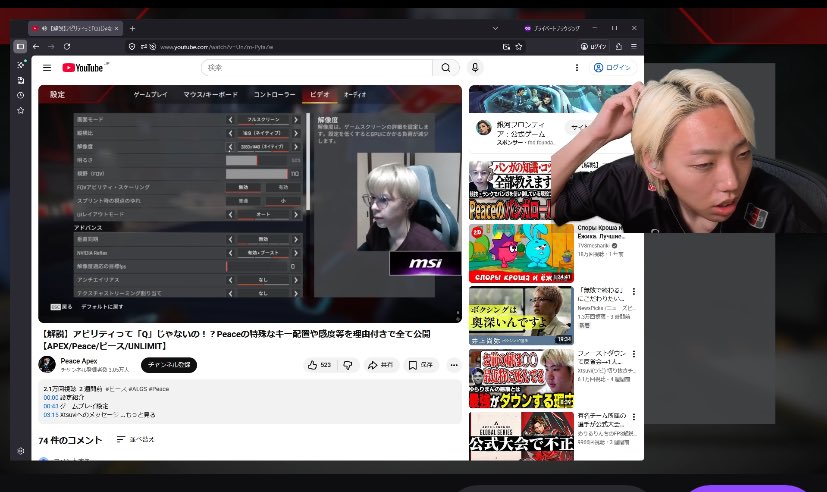Click the YouTube ログイン sign-in button
The height and width of the screenshot is (492, 827).
[x=612, y=67]
